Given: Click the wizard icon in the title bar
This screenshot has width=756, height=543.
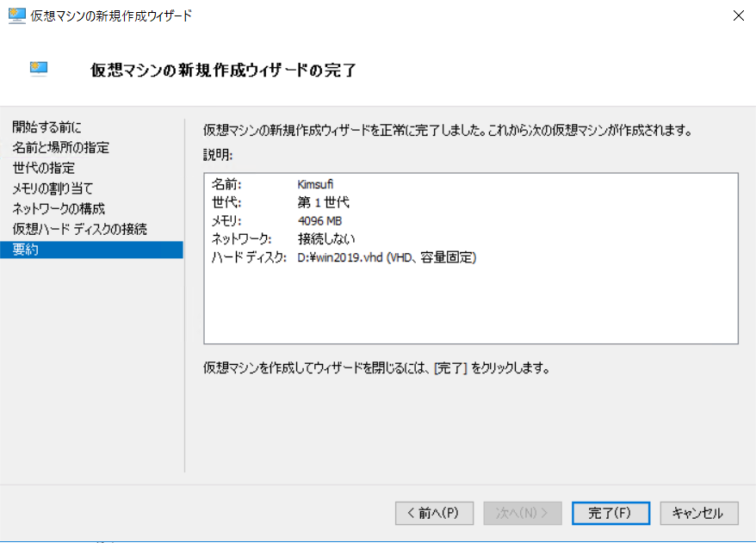Looking at the screenshot, I should (17, 15).
